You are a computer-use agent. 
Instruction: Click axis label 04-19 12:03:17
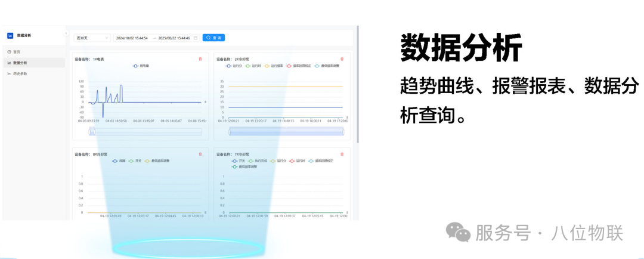[138, 216]
